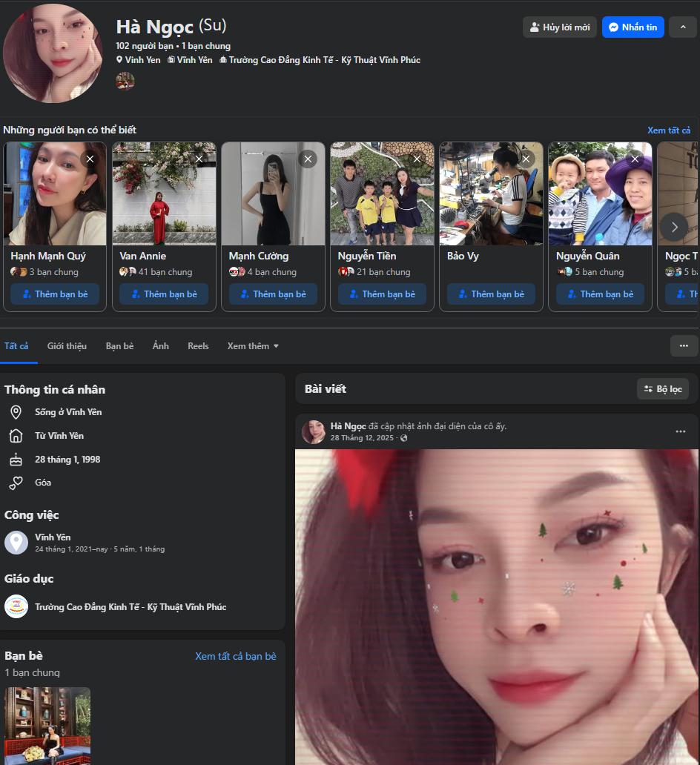Open the workplace pin icon under Công việc
This screenshot has width=700, height=765.
[16, 543]
